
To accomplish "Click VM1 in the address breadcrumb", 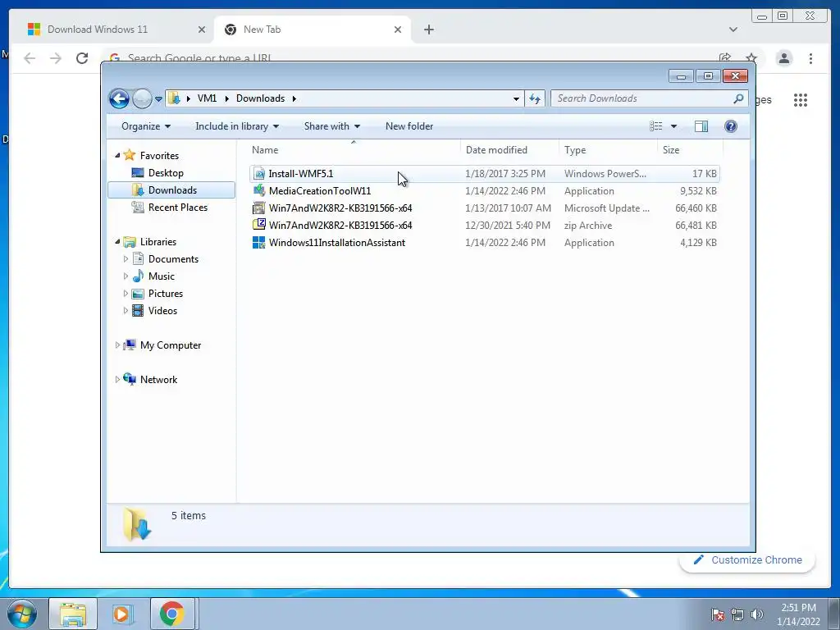I will pos(207,98).
